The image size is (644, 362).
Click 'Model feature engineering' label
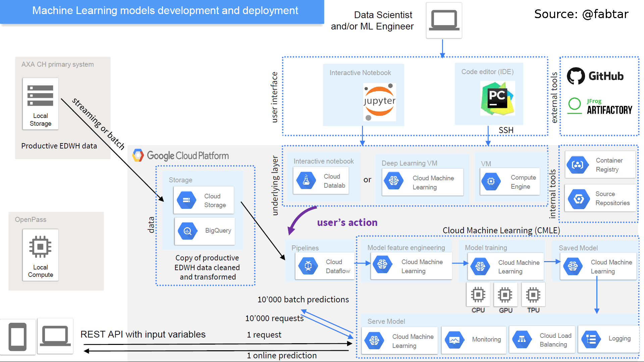[x=406, y=248]
